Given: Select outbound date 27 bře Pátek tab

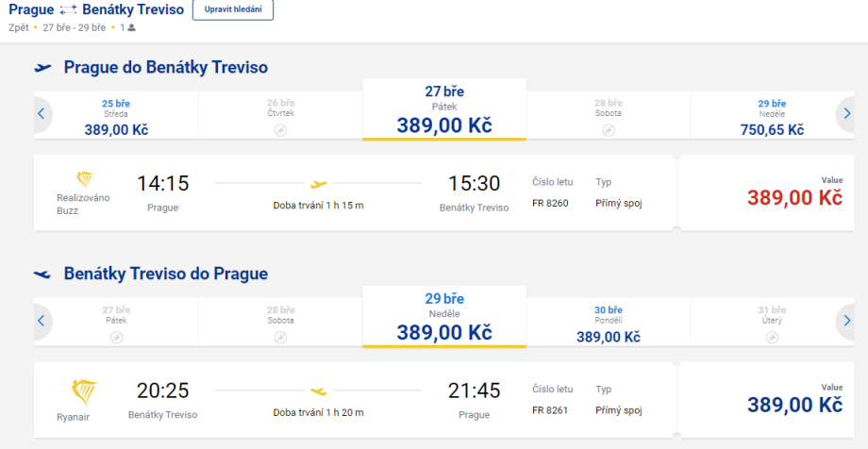Looking at the screenshot, I should click(443, 109).
